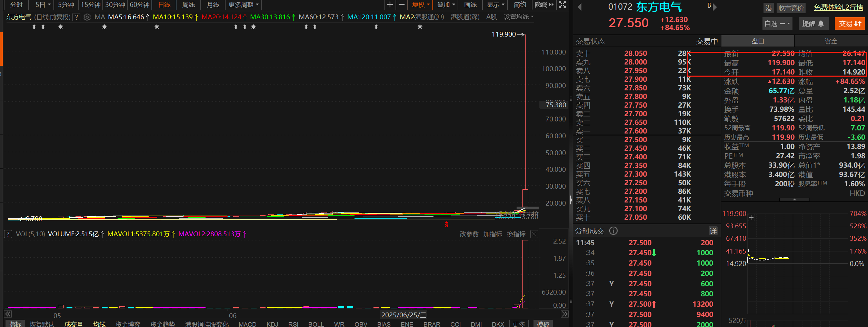Toggle A股 overlay
The width and height of the screenshot is (868, 327).
[491, 17]
